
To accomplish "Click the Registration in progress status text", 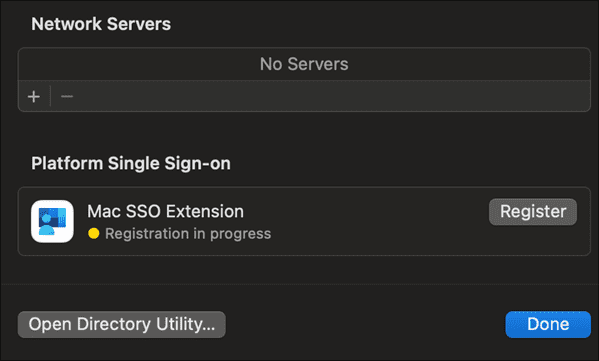I will [x=188, y=234].
